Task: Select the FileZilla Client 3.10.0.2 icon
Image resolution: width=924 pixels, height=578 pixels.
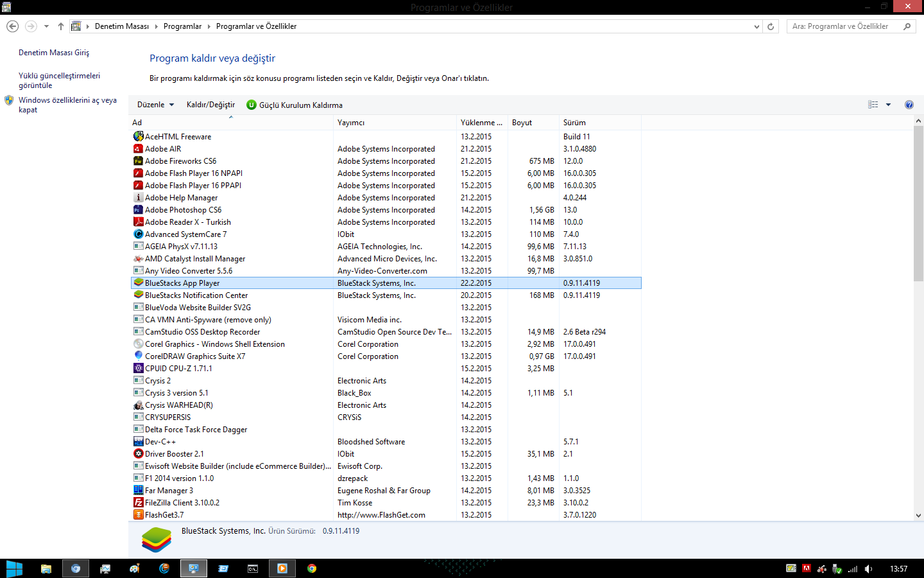Action: [x=138, y=502]
